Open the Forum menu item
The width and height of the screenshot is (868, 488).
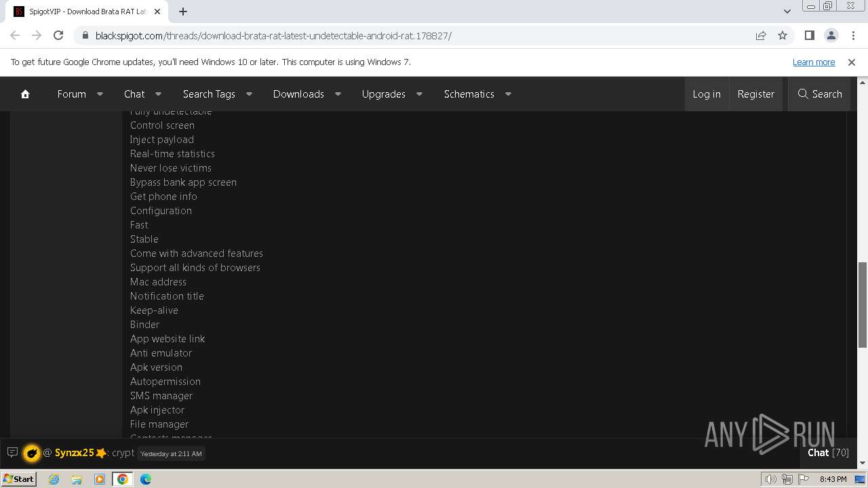[x=71, y=94]
